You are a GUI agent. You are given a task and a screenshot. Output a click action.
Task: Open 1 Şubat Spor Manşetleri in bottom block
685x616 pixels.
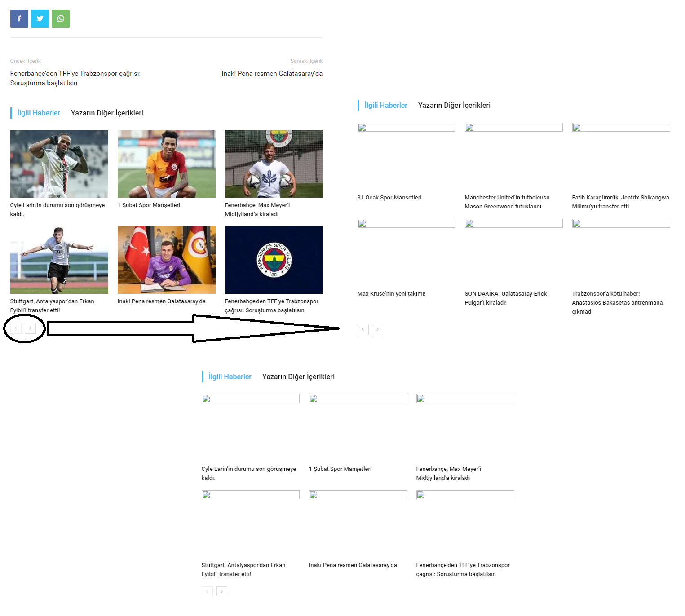340,469
